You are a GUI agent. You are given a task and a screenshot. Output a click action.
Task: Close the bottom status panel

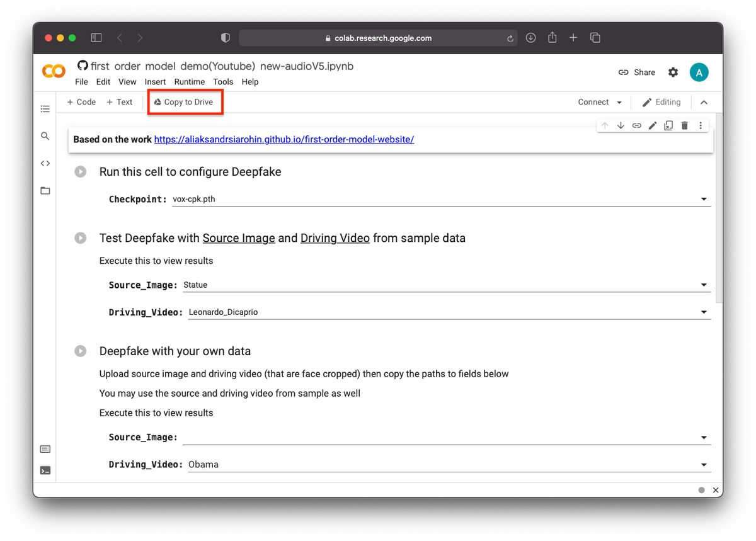click(x=716, y=490)
